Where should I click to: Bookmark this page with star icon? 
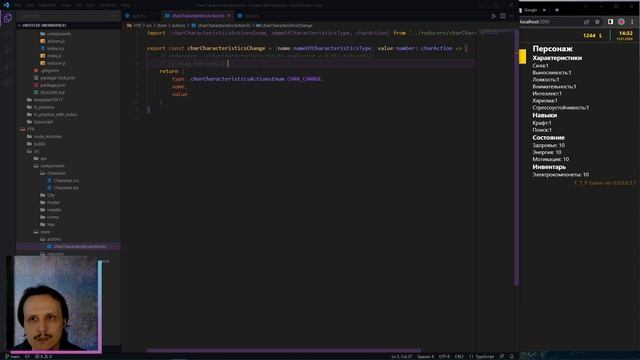(x=598, y=22)
